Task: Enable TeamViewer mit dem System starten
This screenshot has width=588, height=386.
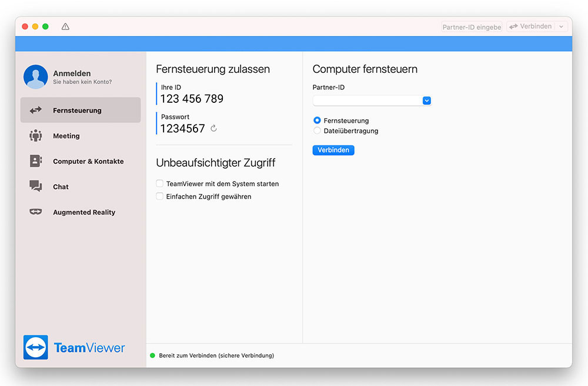Action: (159, 183)
